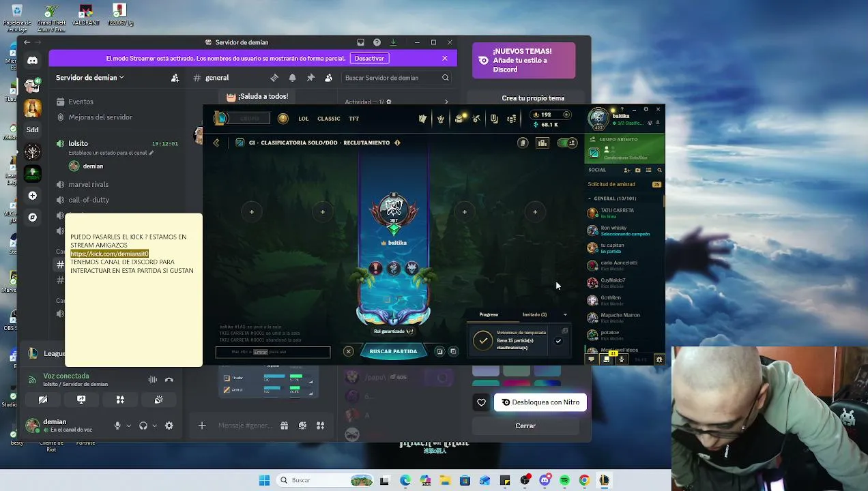Create folder icon in League social panel
The width and height of the screenshot is (868, 491).
(x=637, y=170)
